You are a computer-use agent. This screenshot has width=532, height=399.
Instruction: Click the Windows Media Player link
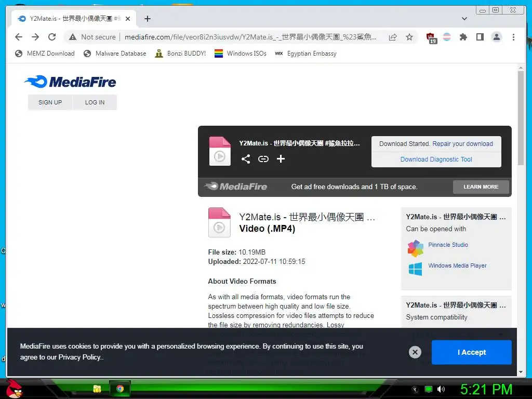click(457, 265)
